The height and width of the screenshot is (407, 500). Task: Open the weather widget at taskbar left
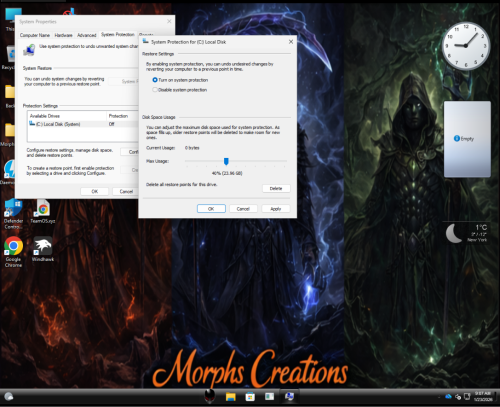pyautogui.click(x=9, y=396)
